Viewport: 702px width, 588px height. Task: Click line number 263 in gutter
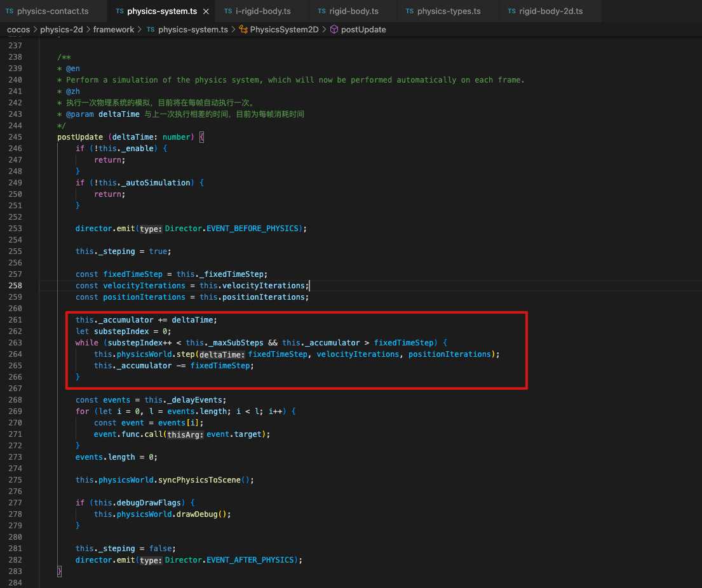point(15,343)
